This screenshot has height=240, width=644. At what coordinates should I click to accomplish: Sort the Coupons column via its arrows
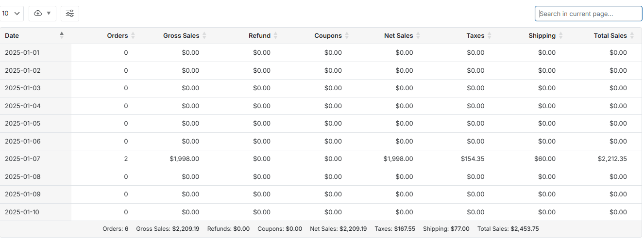[347, 36]
